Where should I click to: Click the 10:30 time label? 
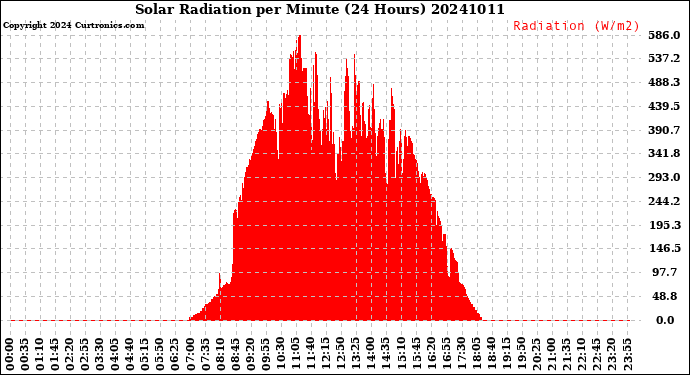(281, 354)
